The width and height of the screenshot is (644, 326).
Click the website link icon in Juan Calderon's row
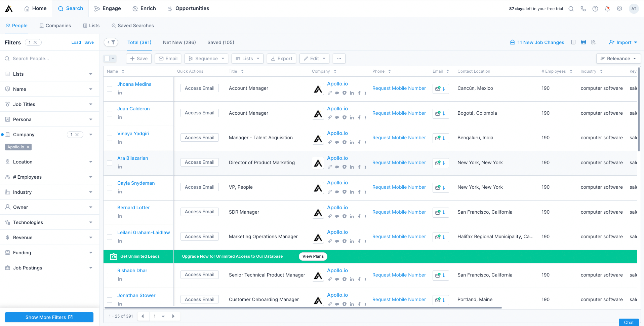tap(329, 117)
